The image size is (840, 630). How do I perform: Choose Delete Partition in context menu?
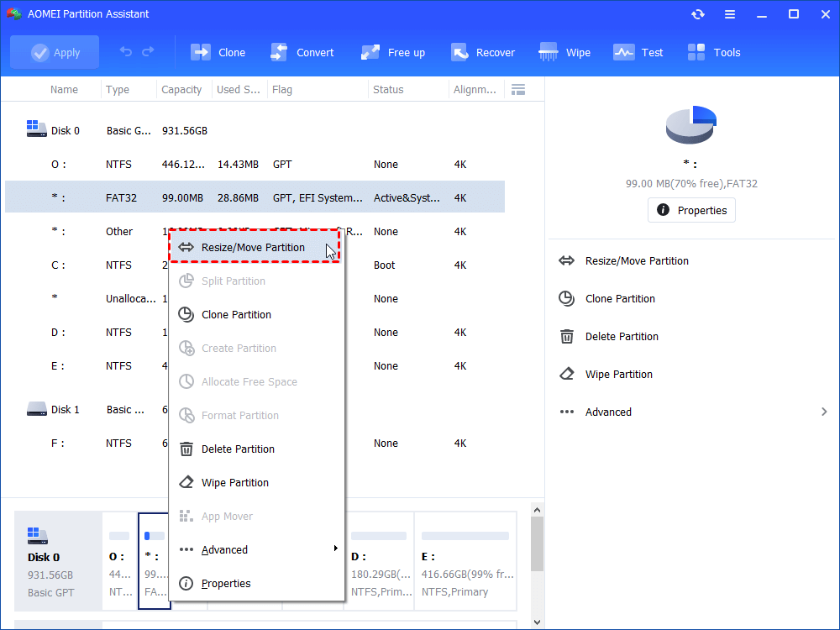(256, 449)
